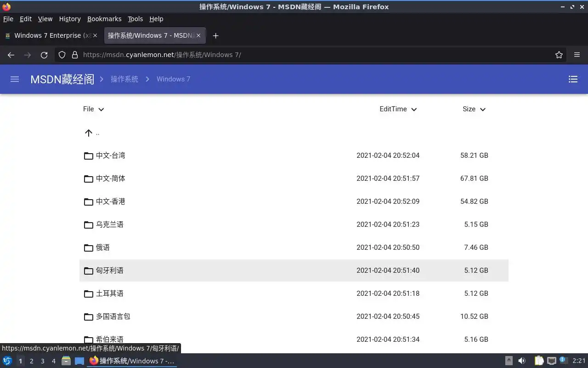Close the 操作系统/Windows 7 tab
The height and width of the screenshot is (368, 588).
[x=198, y=35]
